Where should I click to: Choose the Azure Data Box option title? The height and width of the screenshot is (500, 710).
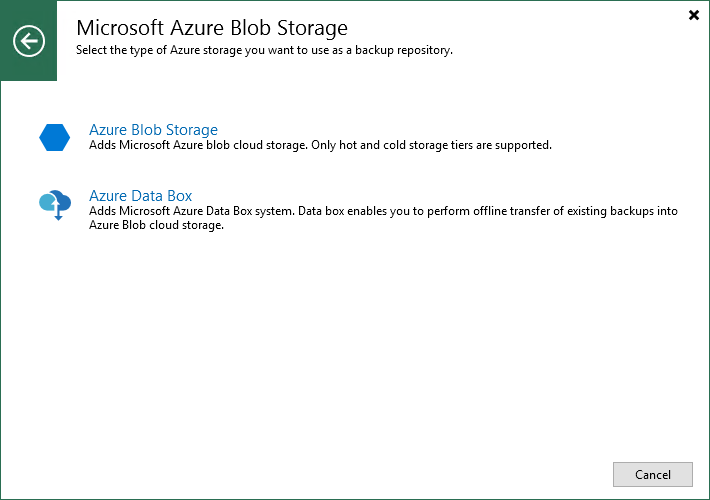click(x=140, y=196)
